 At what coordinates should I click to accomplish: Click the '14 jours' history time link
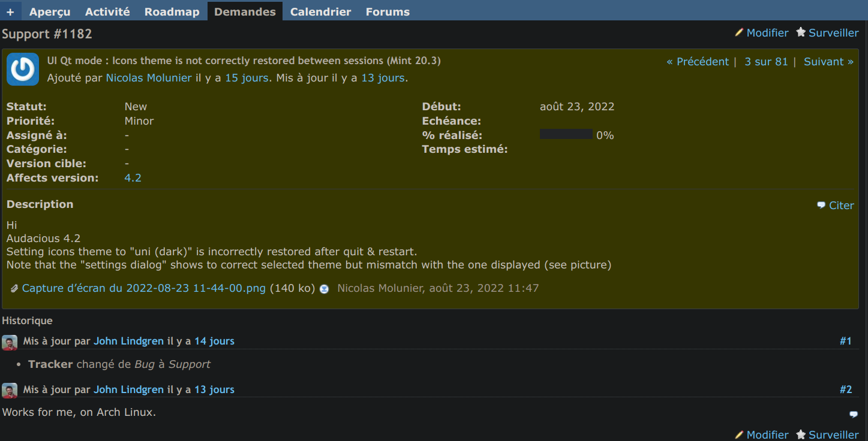[214, 341]
